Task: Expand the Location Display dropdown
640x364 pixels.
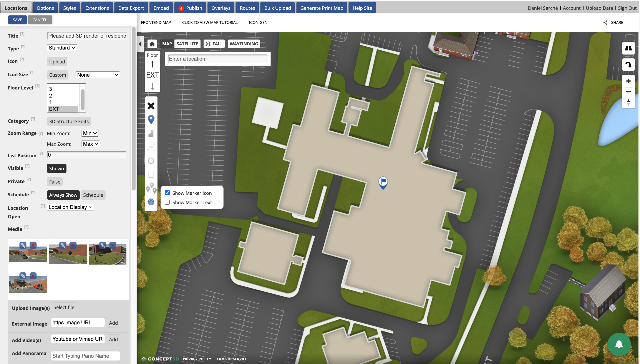Action: tap(71, 207)
